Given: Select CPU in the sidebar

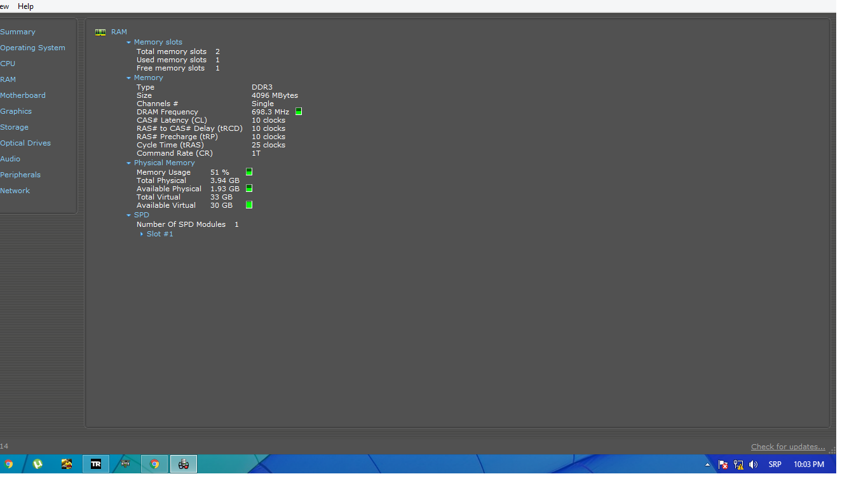Looking at the screenshot, I should [x=8, y=64].
